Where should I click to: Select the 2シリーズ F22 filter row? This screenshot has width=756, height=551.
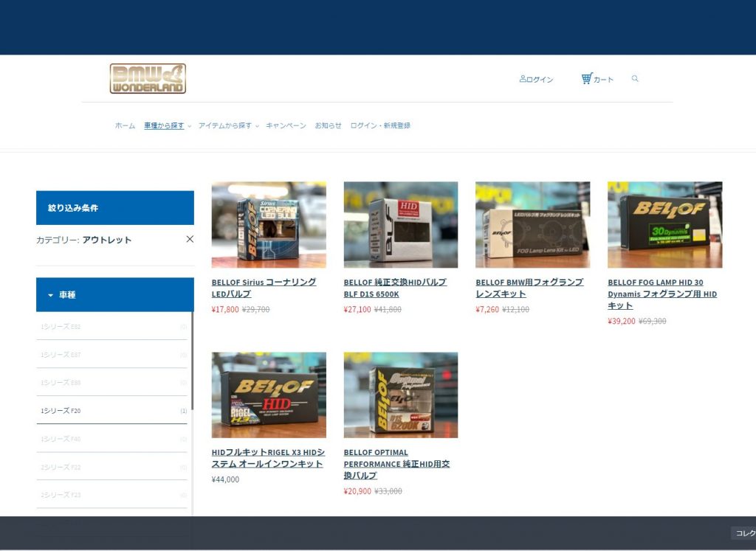pos(112,467)
